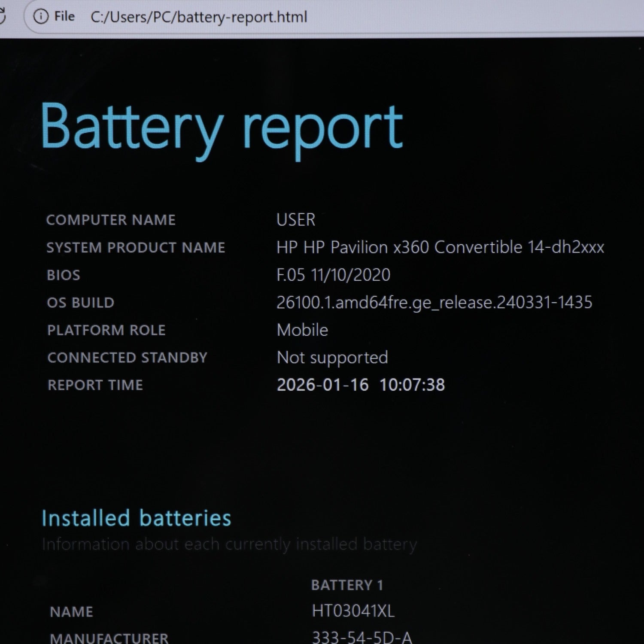Click the battery information description subtitle
Viewport: 644px width, 644px height.
229,544
